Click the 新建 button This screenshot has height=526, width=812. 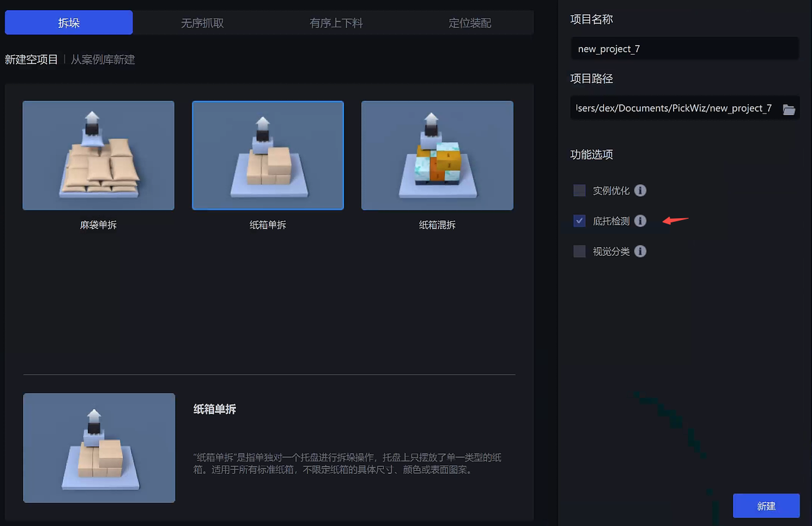coord(766,506)
